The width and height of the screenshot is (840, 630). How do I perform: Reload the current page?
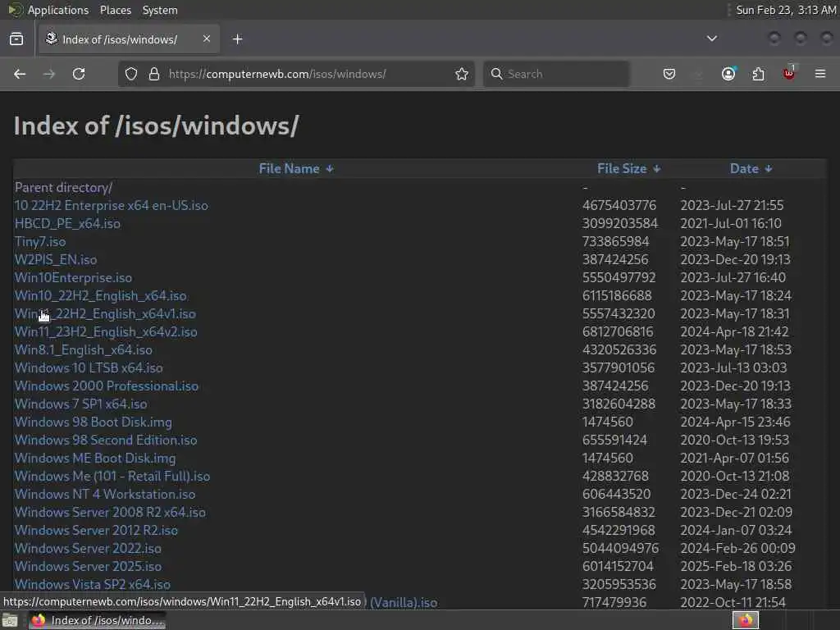[x=79, y=74]
